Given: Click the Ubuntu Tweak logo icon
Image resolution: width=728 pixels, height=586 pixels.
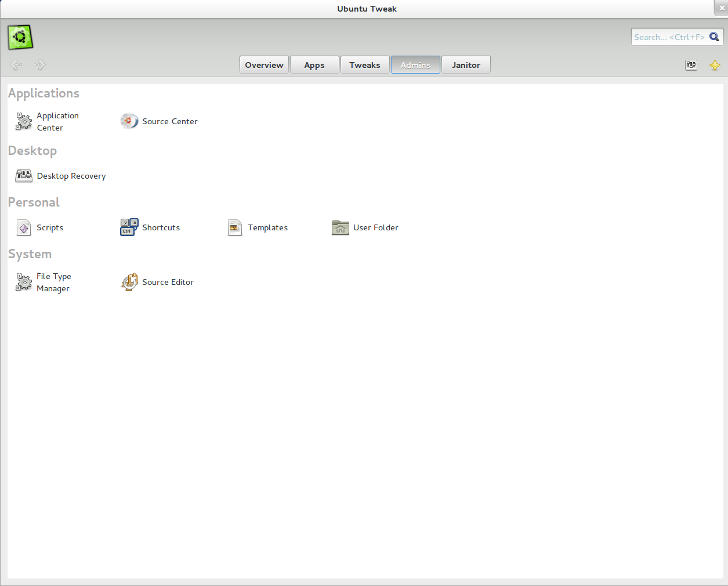Looking at the screenshot, I should (20, 37).
